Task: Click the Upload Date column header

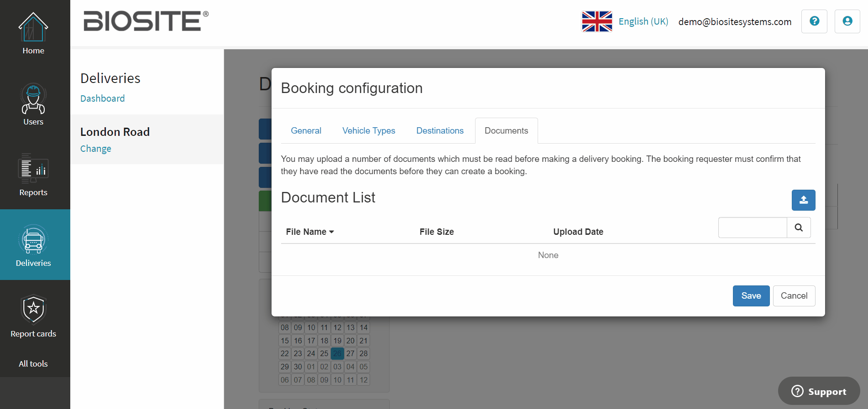Action: (578, 232)
